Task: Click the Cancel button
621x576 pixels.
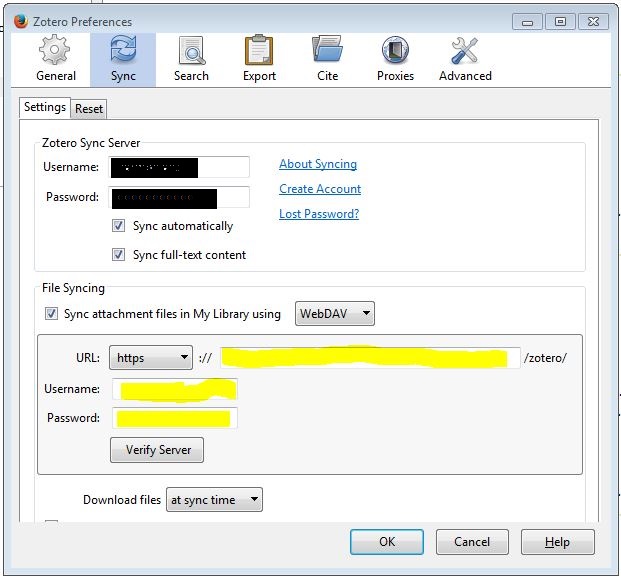Action: 472,542
